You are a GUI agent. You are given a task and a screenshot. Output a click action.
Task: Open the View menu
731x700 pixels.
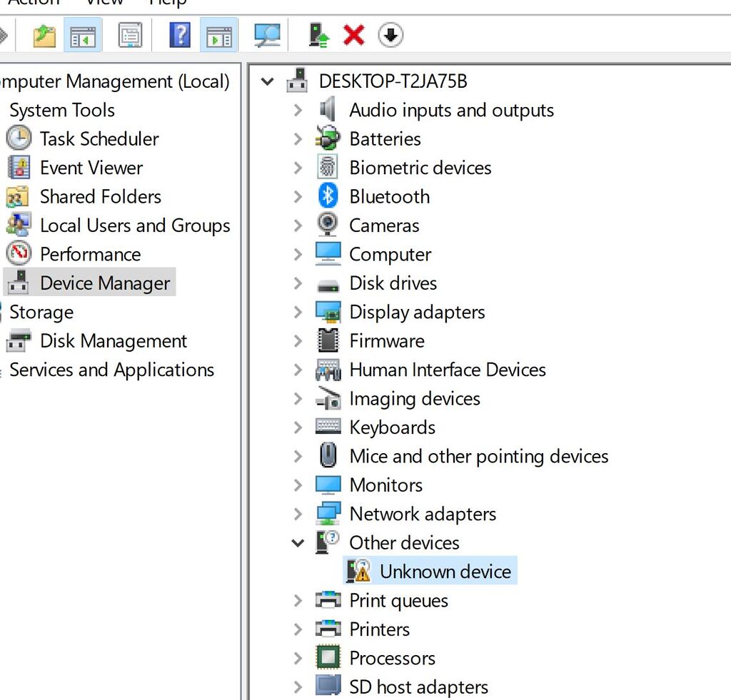104,4
